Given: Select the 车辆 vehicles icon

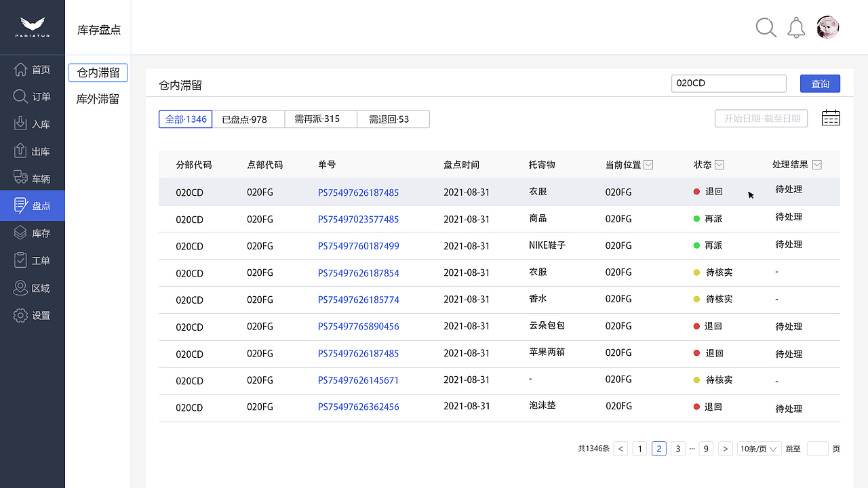Looking at the screenshot, I should click(20, 178).
